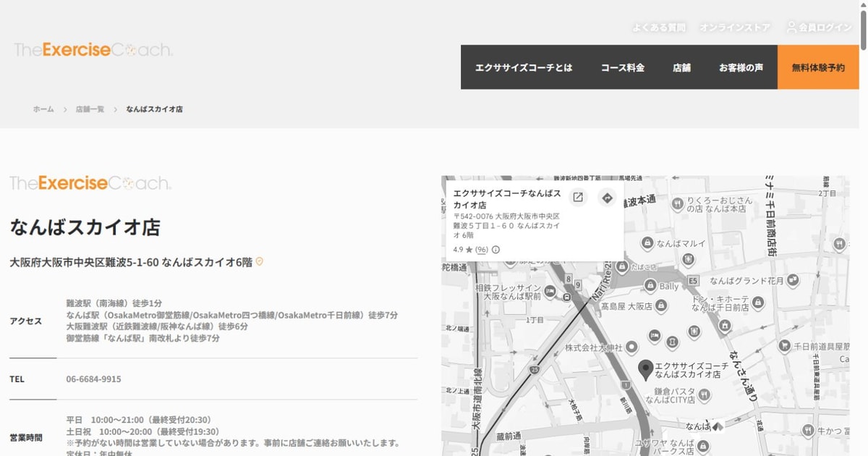Click the たばこ店 shop pin on map

click(621, 267)
